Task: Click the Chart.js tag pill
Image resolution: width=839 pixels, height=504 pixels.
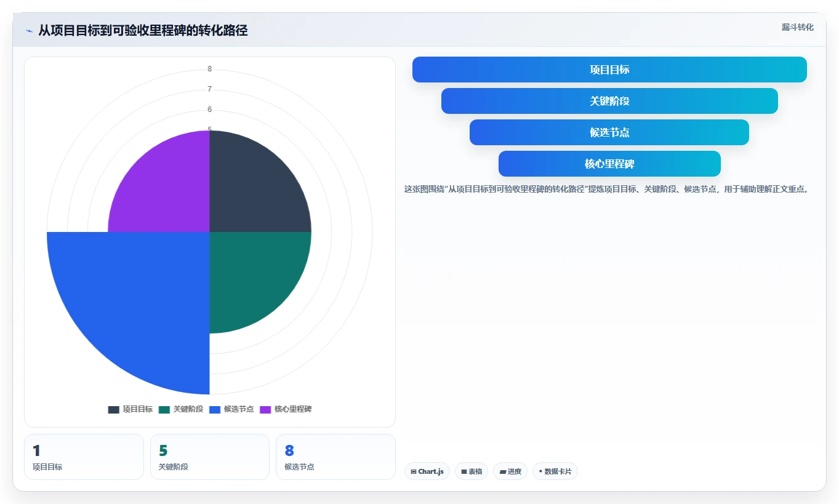Action: click(x=427, y=471)
